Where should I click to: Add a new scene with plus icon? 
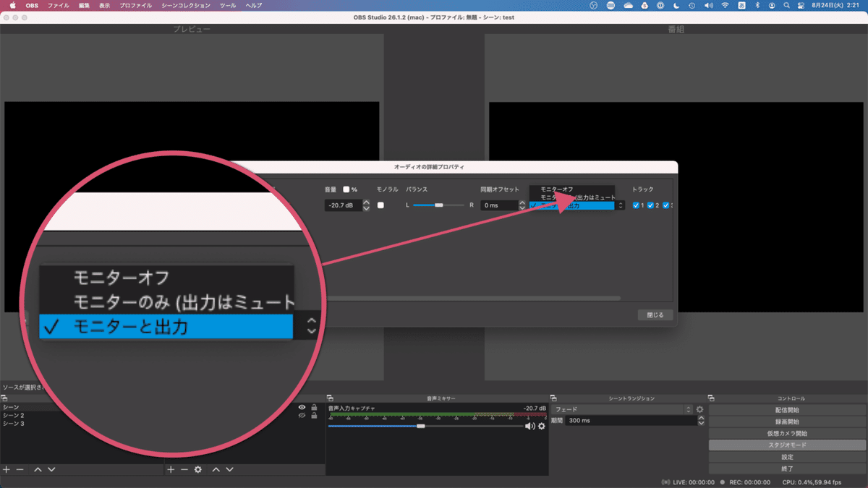point(7,469)
